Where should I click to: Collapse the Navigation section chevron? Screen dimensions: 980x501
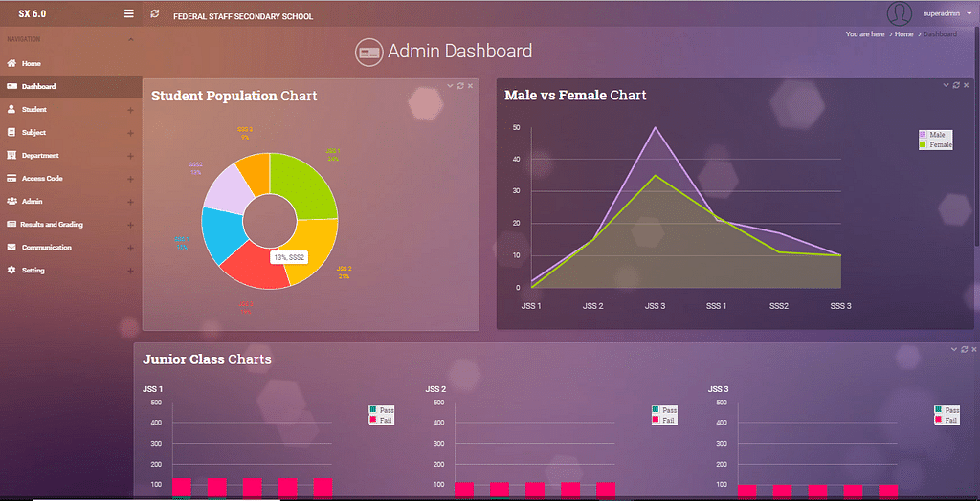click(130, 39)
